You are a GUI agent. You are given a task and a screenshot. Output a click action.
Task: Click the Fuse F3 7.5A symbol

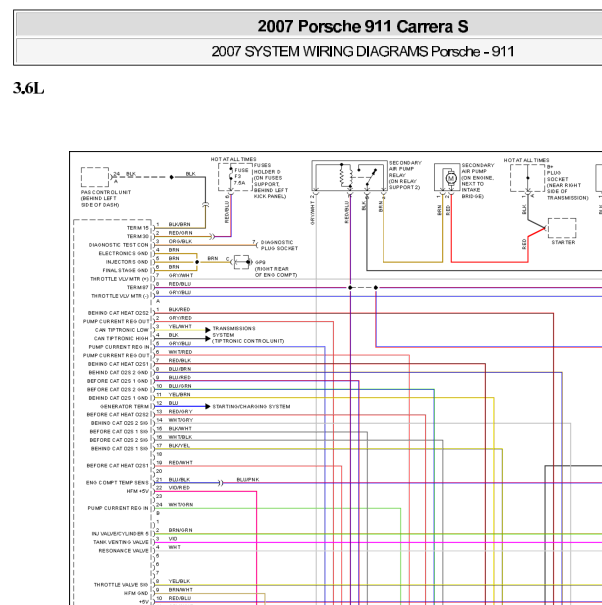231,176
